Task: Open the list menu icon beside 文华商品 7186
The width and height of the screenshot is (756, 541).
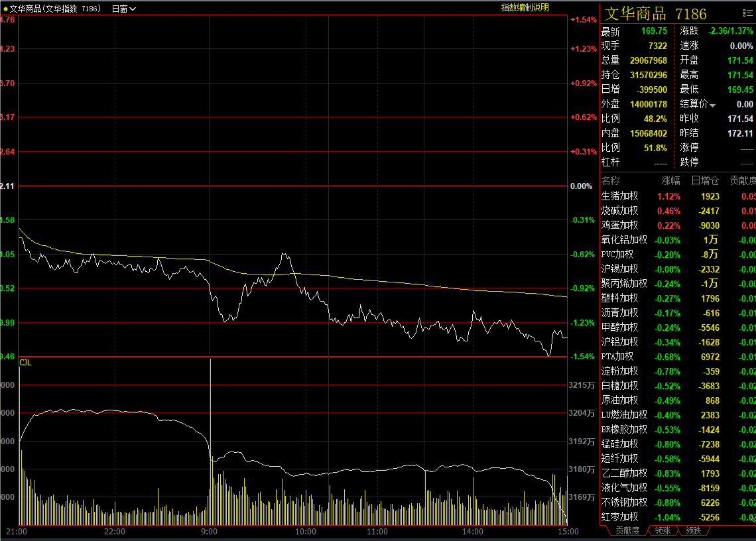Action: click(747, 14)
